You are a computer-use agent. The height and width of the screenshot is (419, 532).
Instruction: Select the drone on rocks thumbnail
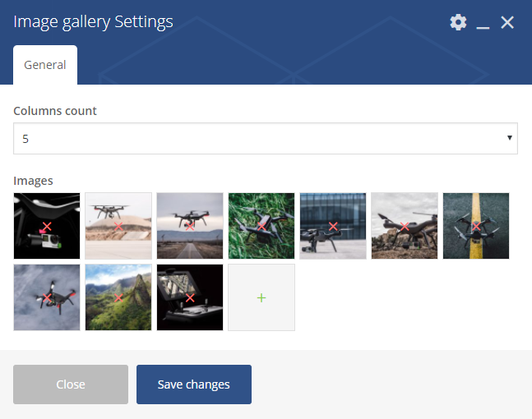click(405, 226)
